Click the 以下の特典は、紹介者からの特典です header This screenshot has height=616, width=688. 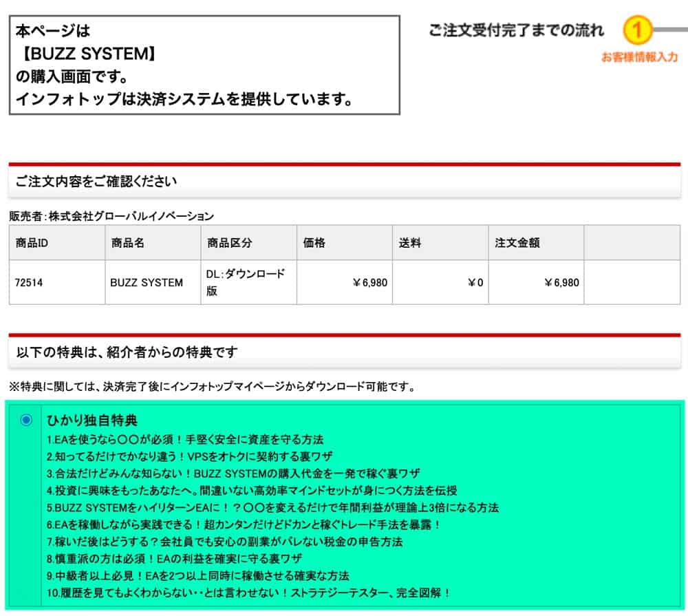pos(345,352)
